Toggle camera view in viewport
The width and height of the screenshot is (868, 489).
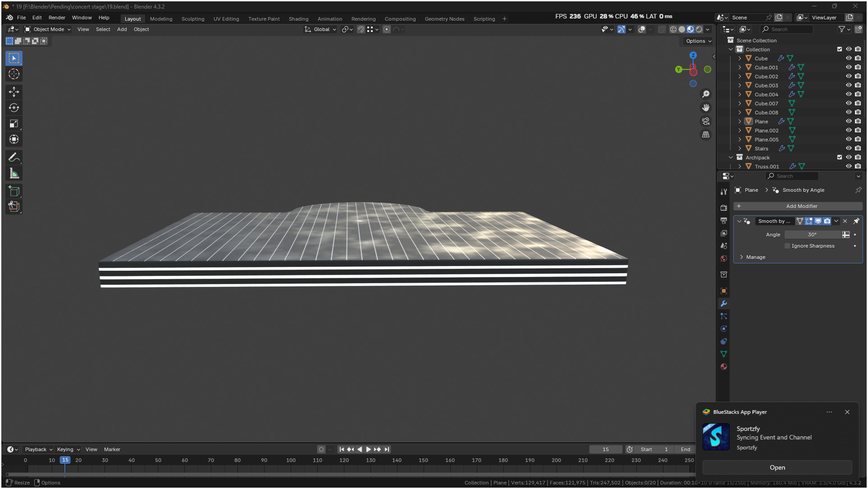pyautogui.click(x=706, y=121)
